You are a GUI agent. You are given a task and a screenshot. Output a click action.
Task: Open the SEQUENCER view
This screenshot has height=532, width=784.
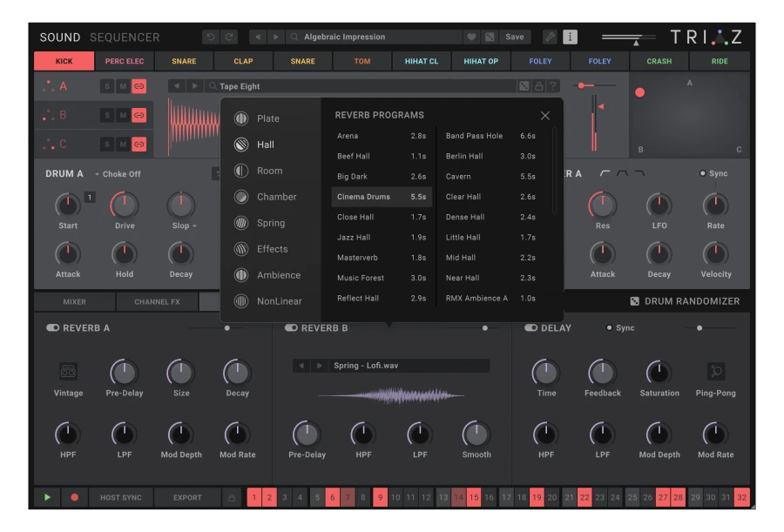point(125,37)
